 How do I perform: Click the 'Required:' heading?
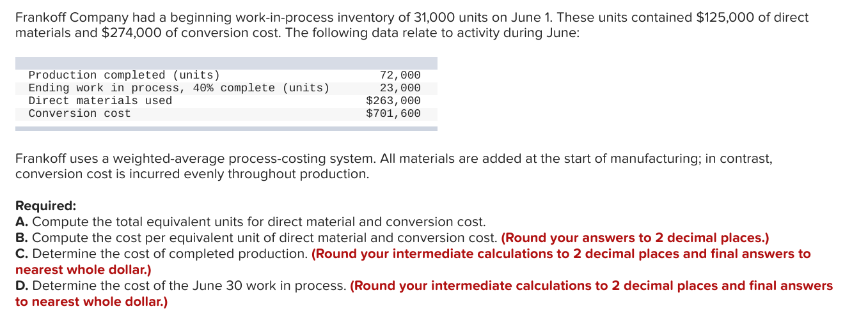(x=45, y=206)
